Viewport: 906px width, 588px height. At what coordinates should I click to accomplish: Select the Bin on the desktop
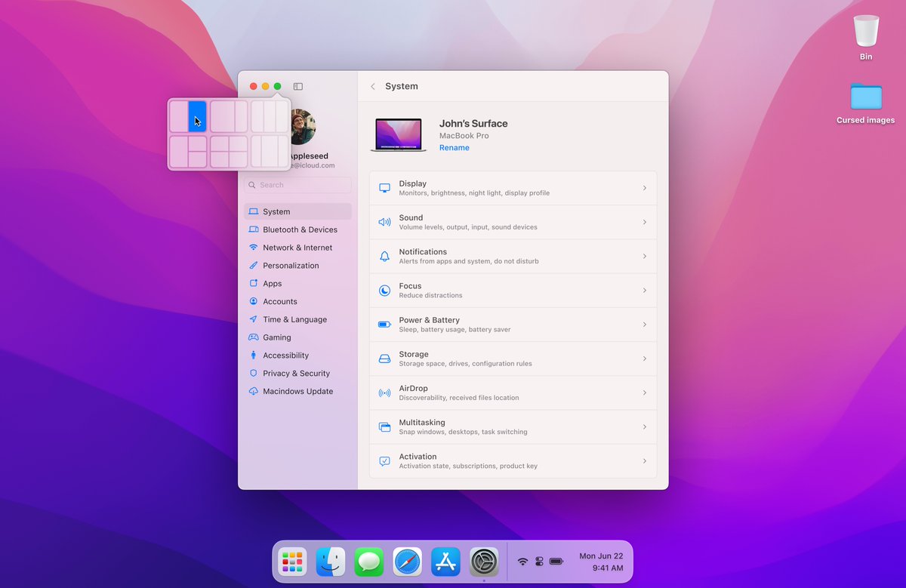point(866,38)
